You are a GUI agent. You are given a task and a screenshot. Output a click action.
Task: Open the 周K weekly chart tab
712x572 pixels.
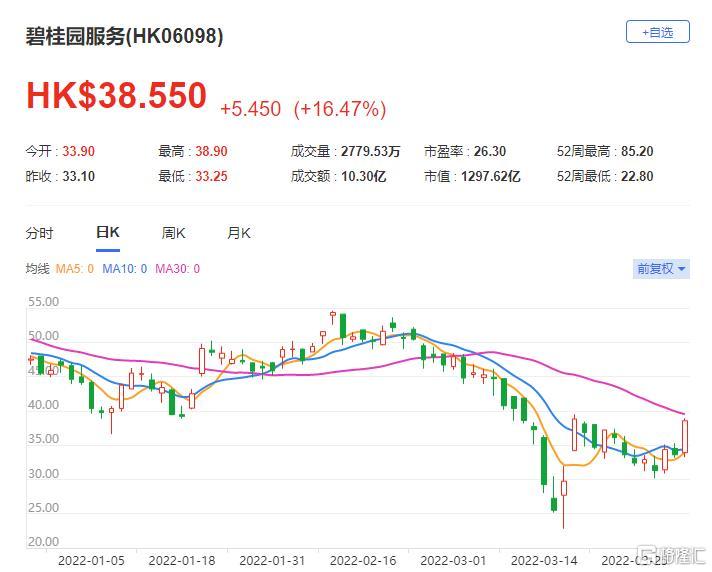pyautogui.click(x=173, y=233)
